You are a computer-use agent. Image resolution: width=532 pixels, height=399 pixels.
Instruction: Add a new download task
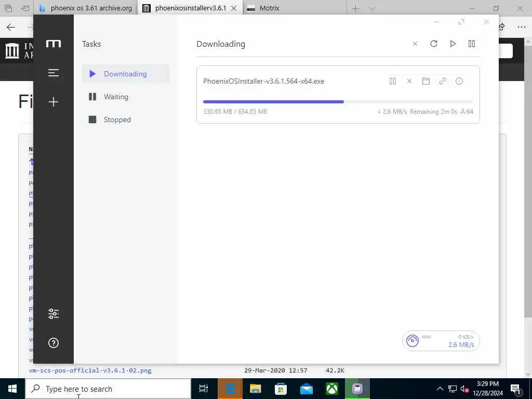(54, 102)
